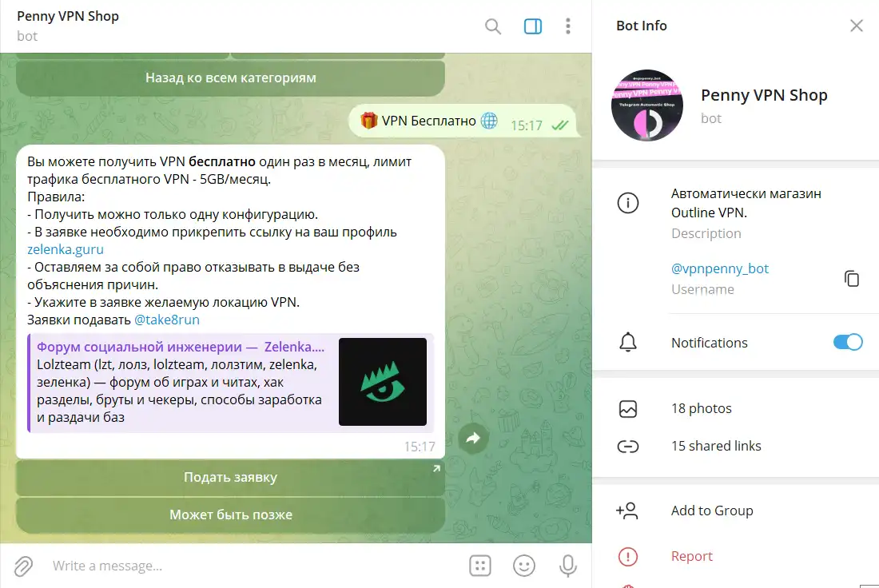Screen dimensions: 879x588
Task: Click the link preview description about Lolzteam
Action: 179,391
